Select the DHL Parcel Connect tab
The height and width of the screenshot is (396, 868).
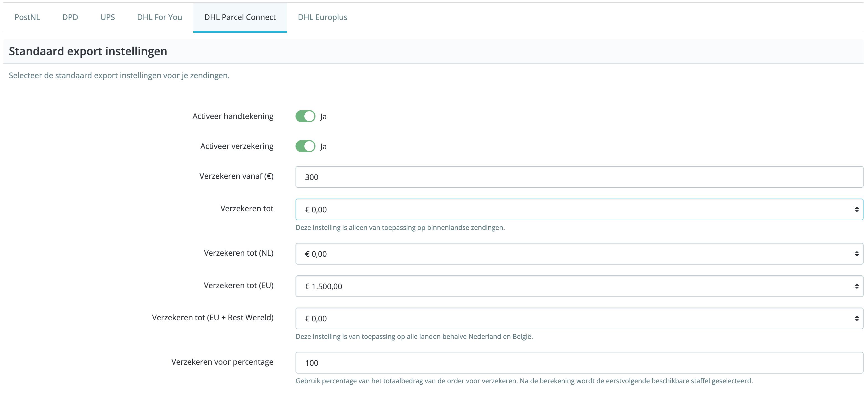[240, 17]
